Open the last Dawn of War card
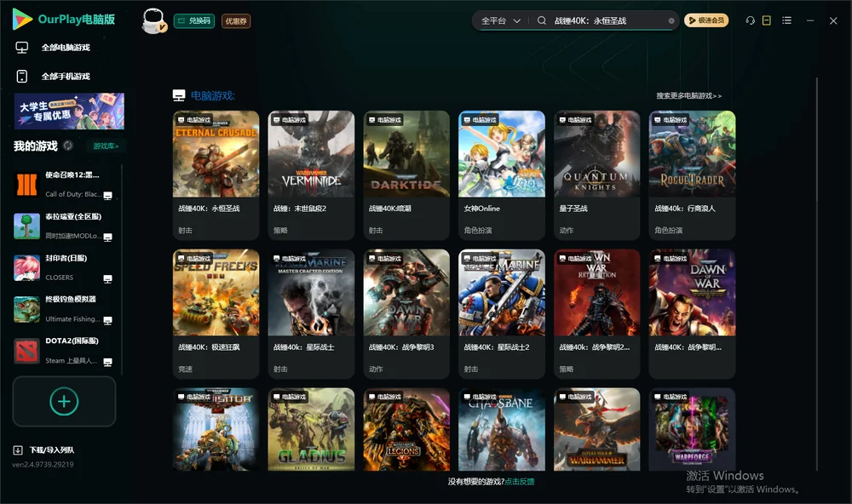The image size is (852, 504). (692, 313)
